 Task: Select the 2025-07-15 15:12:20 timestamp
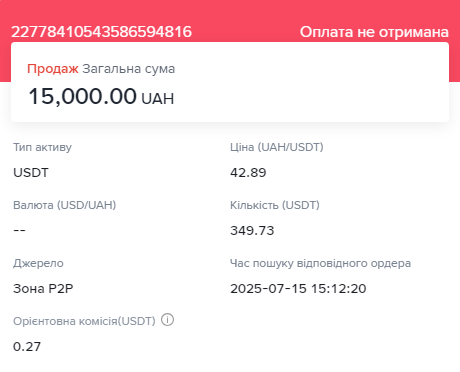pyautogui.click(x=298, y=289)
